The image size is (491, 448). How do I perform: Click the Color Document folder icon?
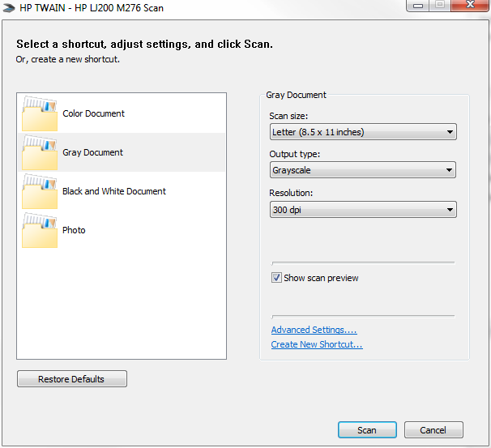pyautogui.click(x=40, y=113)
